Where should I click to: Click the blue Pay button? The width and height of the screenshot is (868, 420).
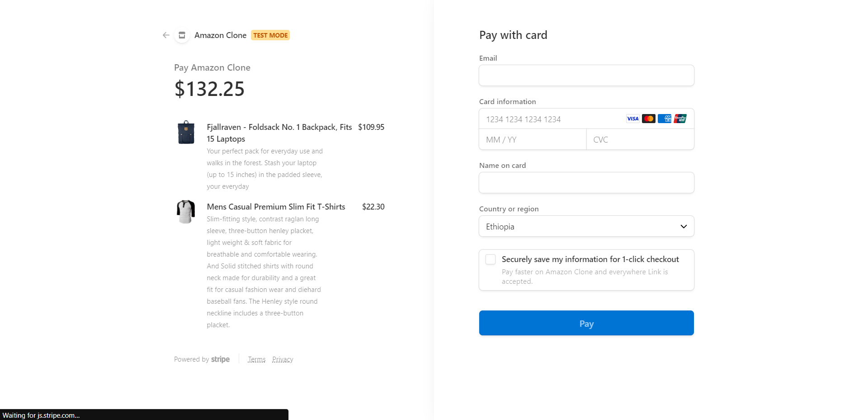pos(586,323)
